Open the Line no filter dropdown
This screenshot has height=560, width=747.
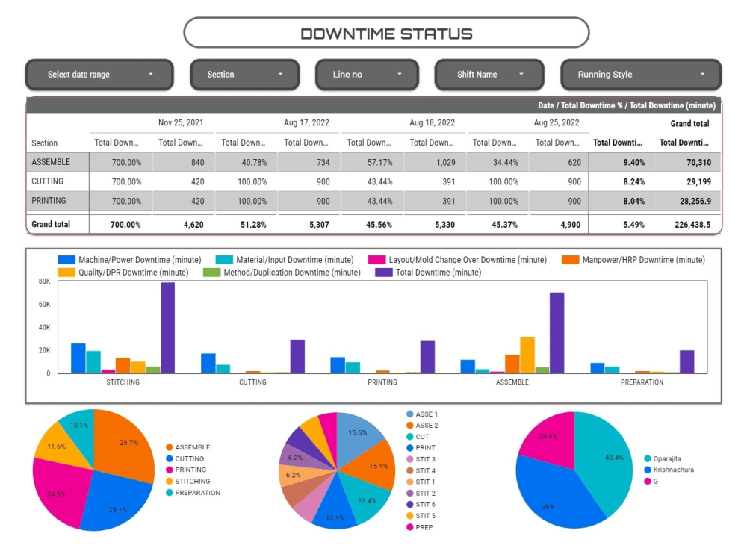(x=367, y=74)
